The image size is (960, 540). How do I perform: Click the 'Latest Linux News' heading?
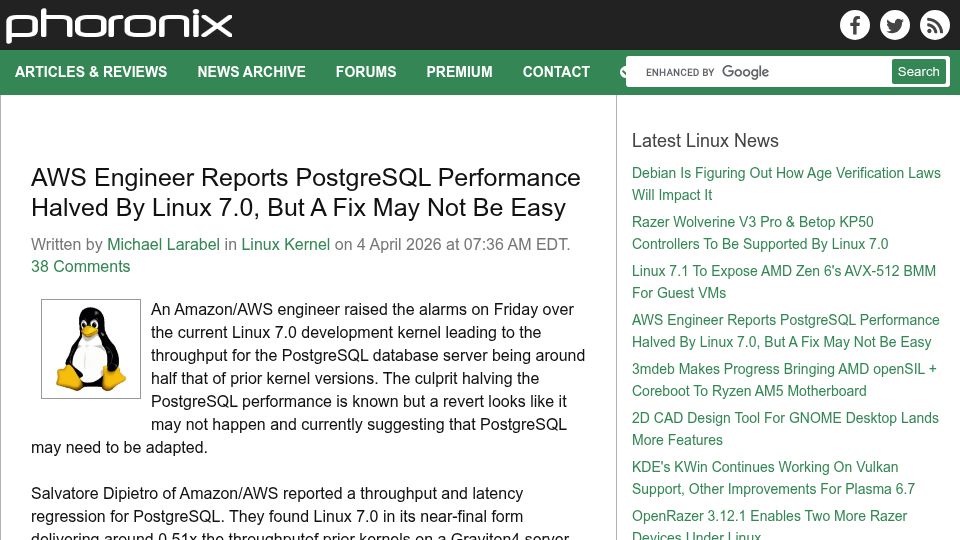tap(705, 140)
